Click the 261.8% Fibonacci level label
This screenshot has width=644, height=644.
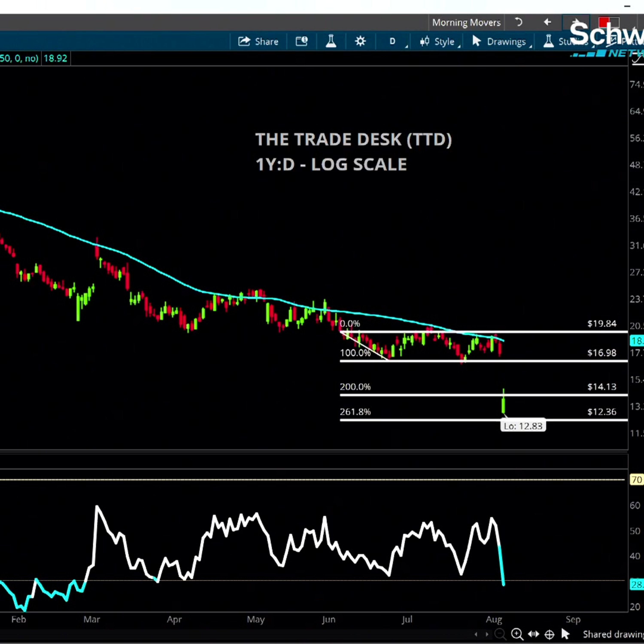355,412
